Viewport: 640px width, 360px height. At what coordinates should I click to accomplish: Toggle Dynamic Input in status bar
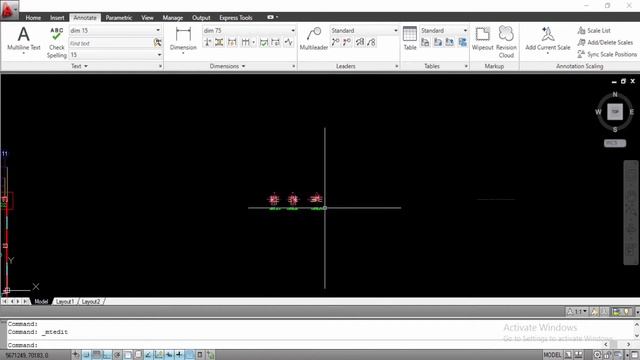(x=169, y=355)
